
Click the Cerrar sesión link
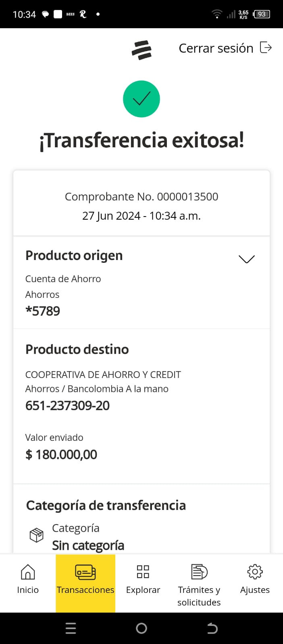click(x=216, y=48)
